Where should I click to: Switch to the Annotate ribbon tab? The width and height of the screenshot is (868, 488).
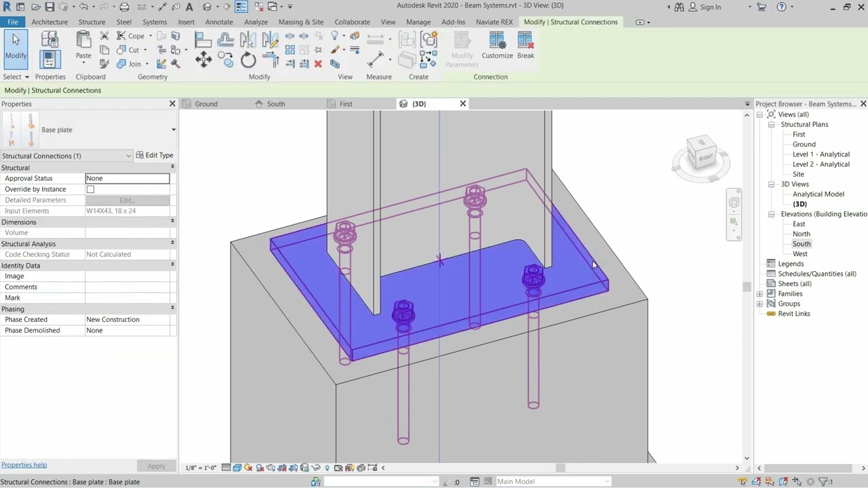(219, 22)
